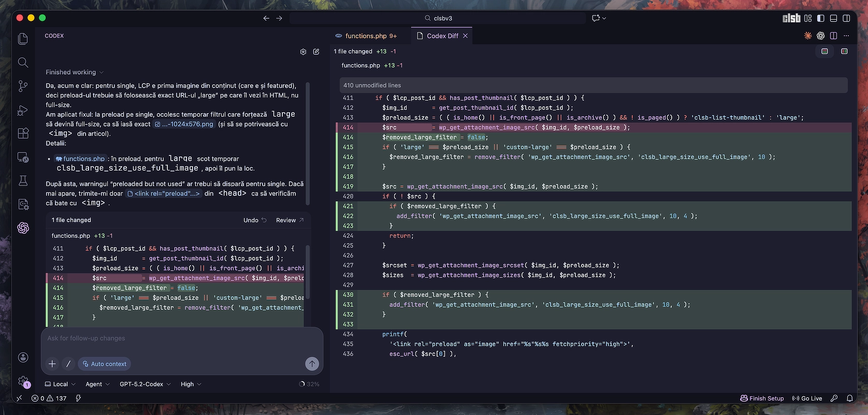Open the Testing flask view

point(23,181)
